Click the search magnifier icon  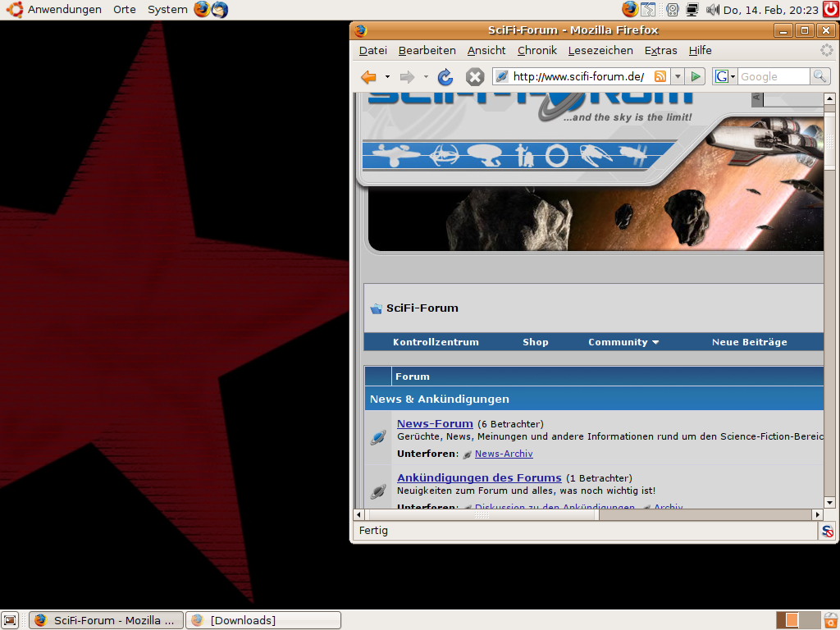point(819,76)
